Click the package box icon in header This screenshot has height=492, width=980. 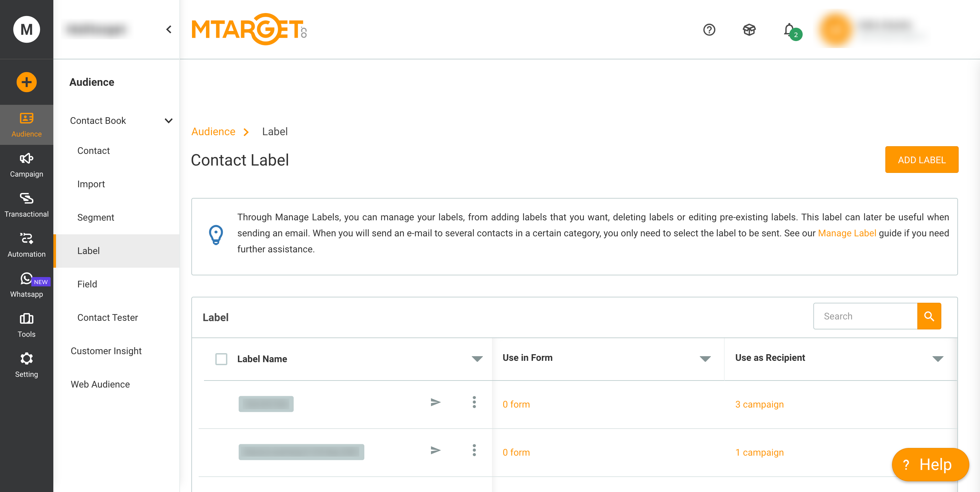pyautogui.click(x=749, y=29)
